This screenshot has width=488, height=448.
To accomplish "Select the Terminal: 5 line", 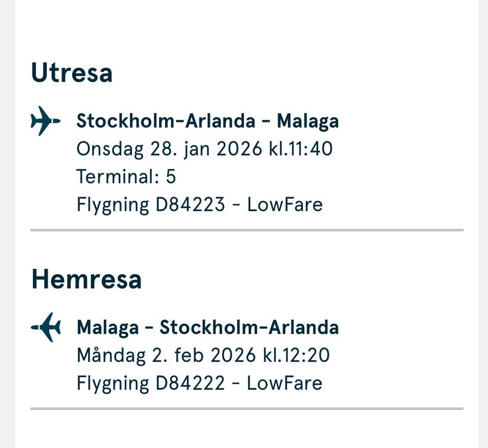I will pos(126,176).
